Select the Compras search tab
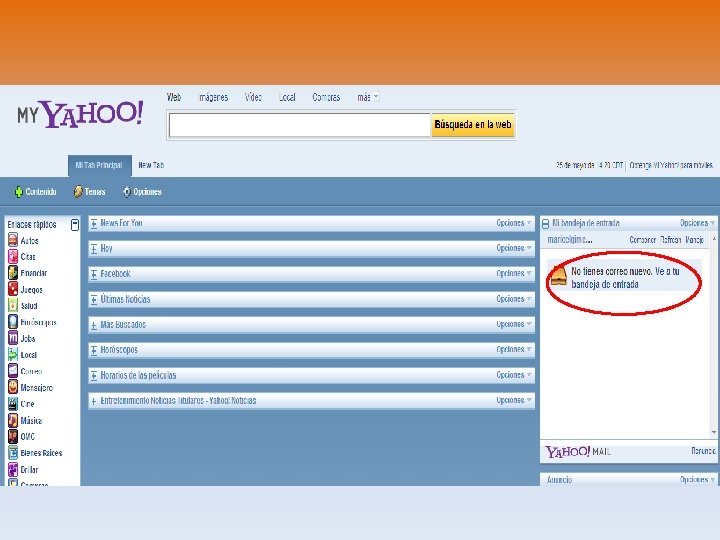The width and height of the screenshot is (720, 540). 326,97
